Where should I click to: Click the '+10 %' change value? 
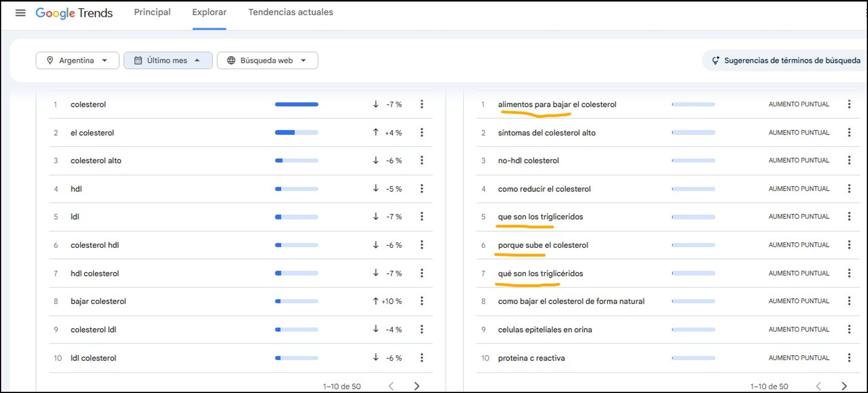[391, 301]
